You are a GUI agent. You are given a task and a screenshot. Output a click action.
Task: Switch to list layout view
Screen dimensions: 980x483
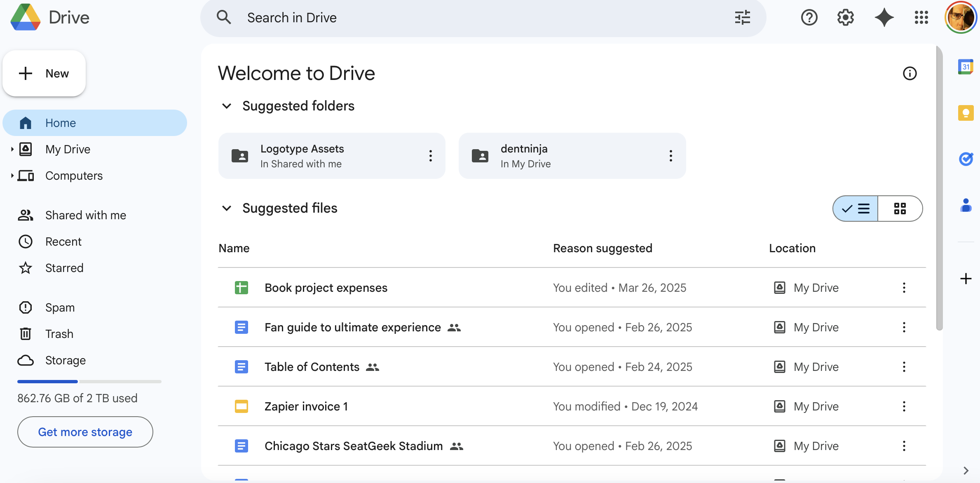pyautogui.click(x=856, y=209)
